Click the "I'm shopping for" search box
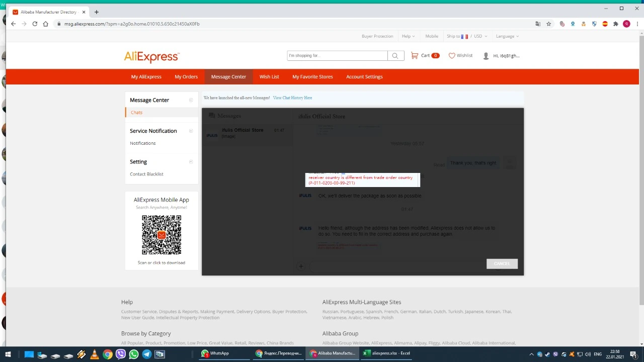Viewport: 644px width, 362px height. point(337,56)
